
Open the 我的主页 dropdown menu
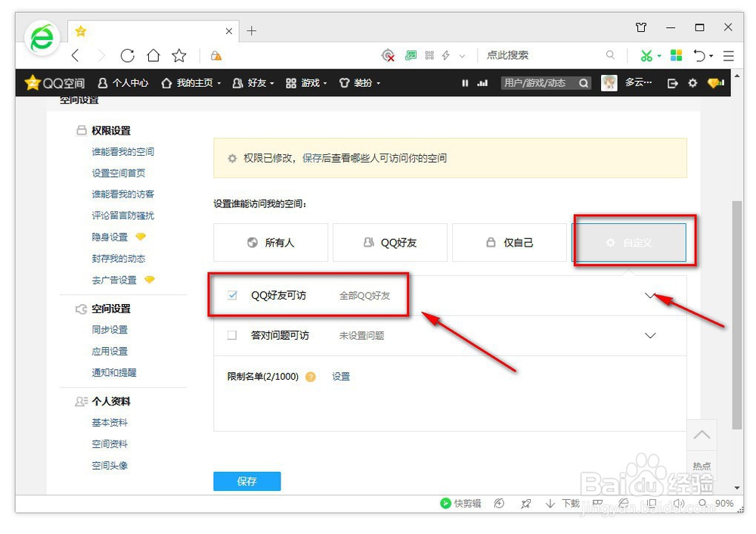191,83
